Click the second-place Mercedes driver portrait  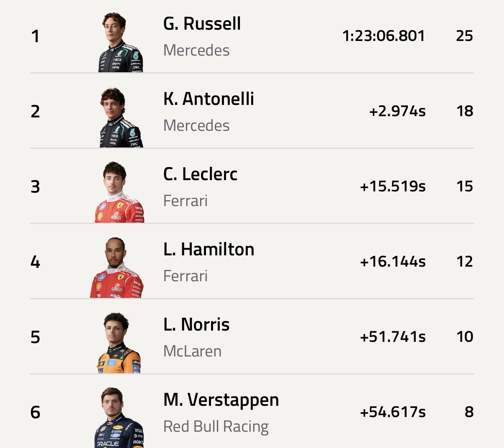tap(121, 117)
